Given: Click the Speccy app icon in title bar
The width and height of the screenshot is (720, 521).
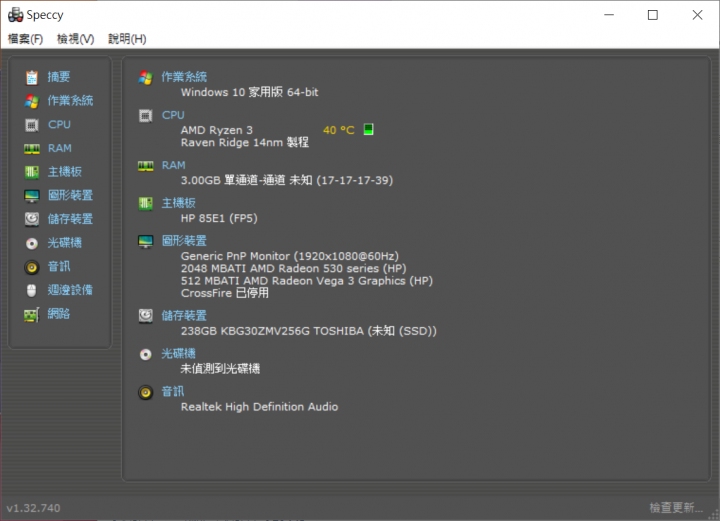Looking at the screenshot, I should 15,15.
